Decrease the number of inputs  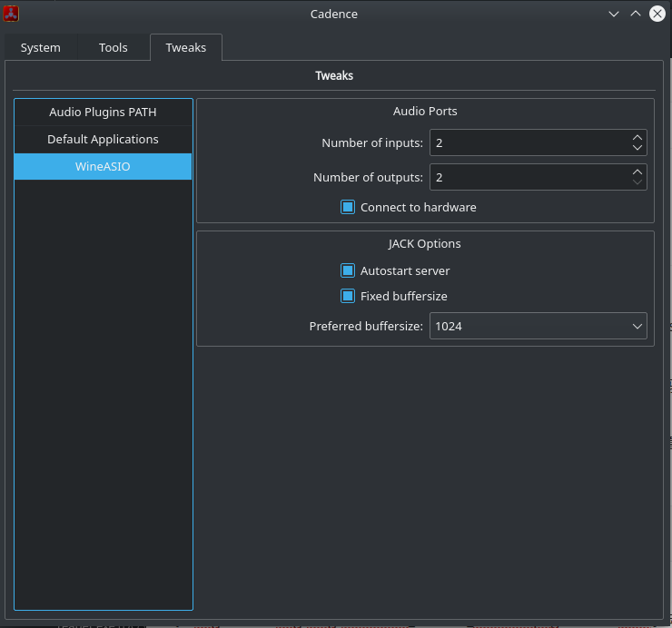click(637, 148)
